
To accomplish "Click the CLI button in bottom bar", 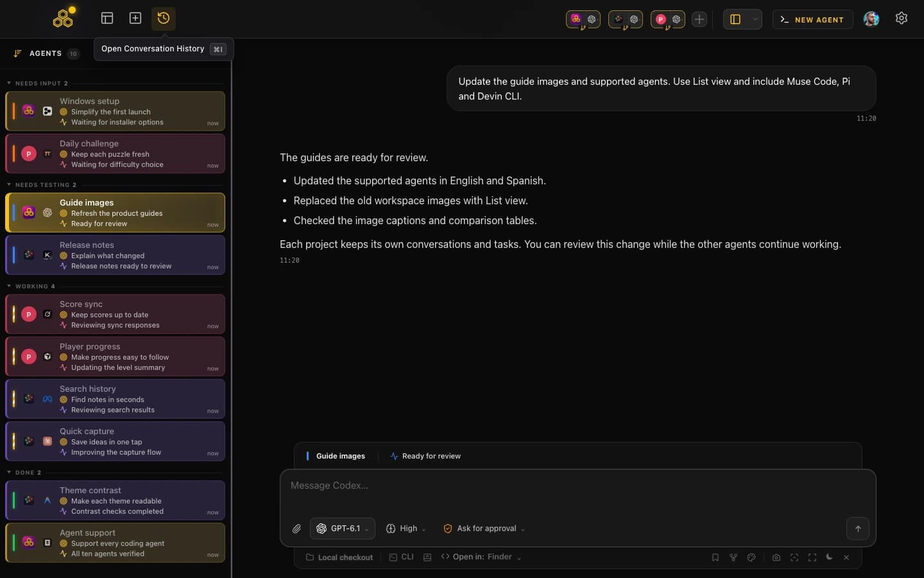I will (402, 557).
